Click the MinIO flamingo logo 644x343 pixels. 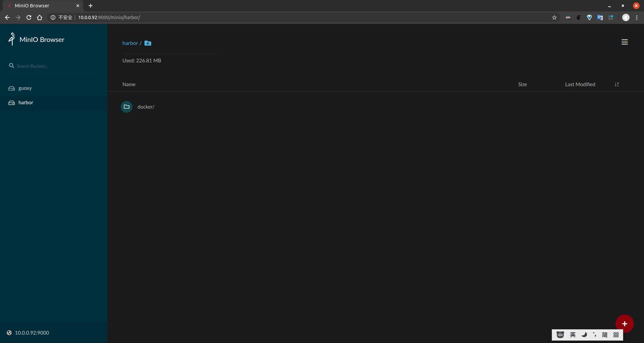pos(12,39)
